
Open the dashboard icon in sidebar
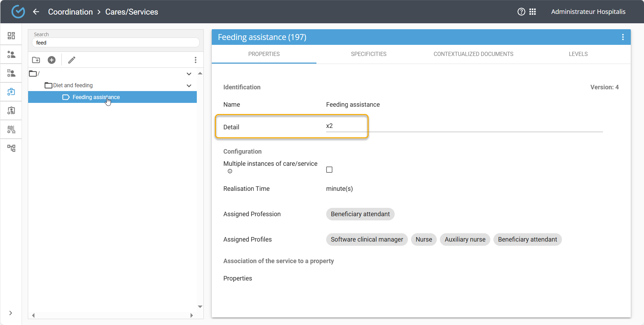tap(11, 36)
